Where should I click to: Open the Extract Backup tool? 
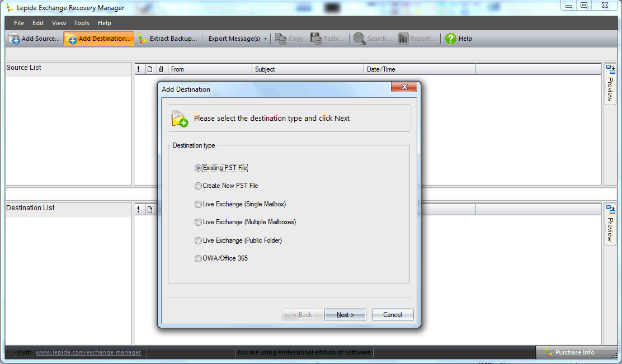click(x=167, y=39)
